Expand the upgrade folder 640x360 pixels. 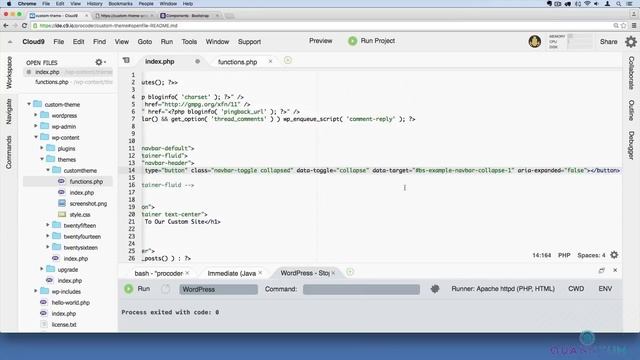pos(42,269)
